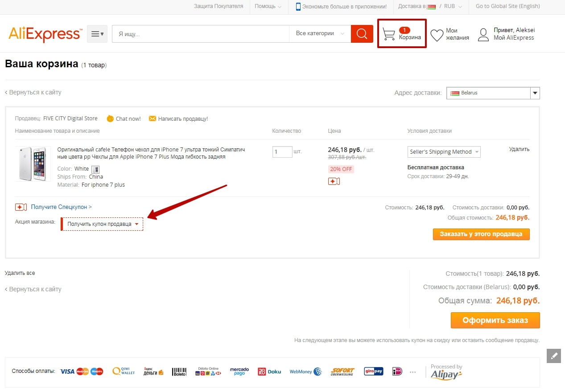
Task: Open the Seller's Shipping Method dropdown
Action: point(444,152)
